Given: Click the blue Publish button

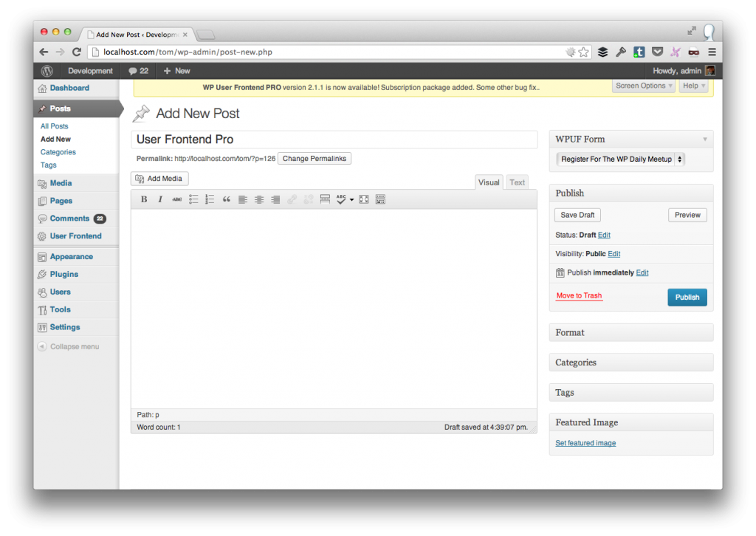Looking at the screenshot, I should [x=687, y=298].
